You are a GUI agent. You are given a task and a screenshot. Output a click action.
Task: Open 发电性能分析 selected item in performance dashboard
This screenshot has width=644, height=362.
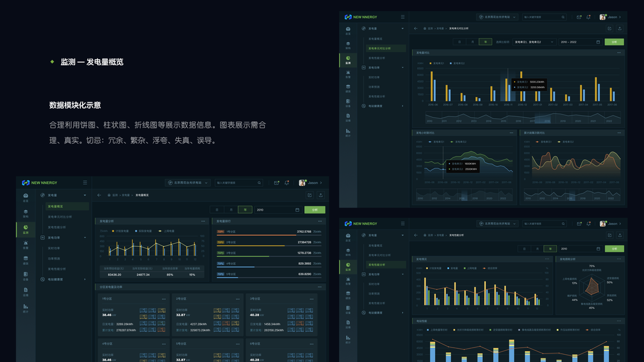tap(385, 265)
